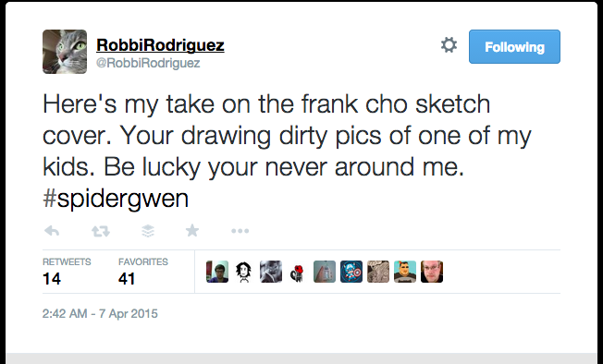
Task: Open the RobbiRodriguez display name link
Action: [160, 45]
